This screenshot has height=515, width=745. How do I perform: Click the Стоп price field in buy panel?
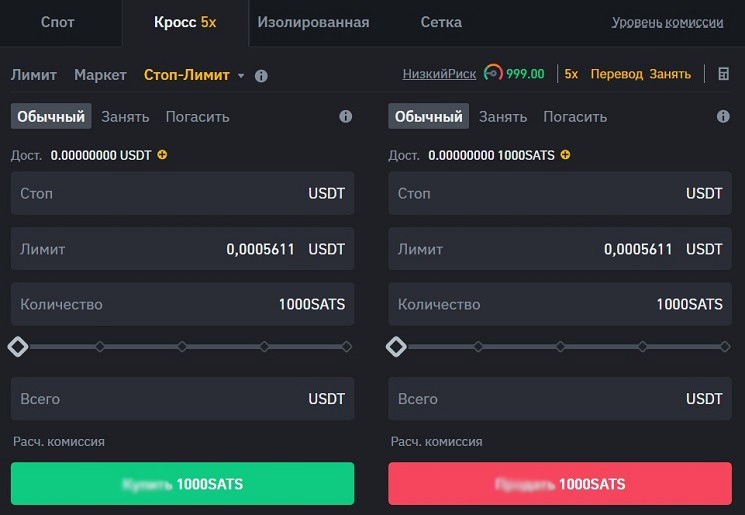pyautogui.click(x=182, y=193)
